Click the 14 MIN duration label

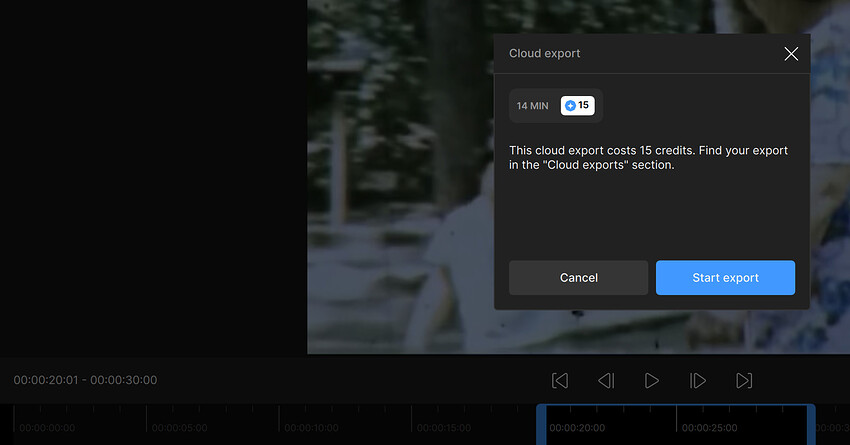[x=532, y=106]
